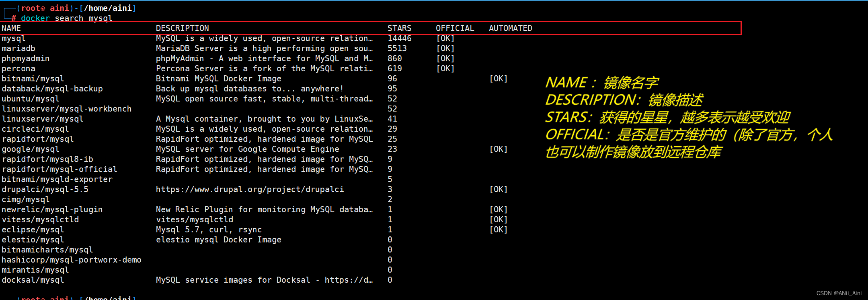Click 'Bitnami MySQL Docker Image' description
This screenshot has width=868, height=300.
coord(219,79)
